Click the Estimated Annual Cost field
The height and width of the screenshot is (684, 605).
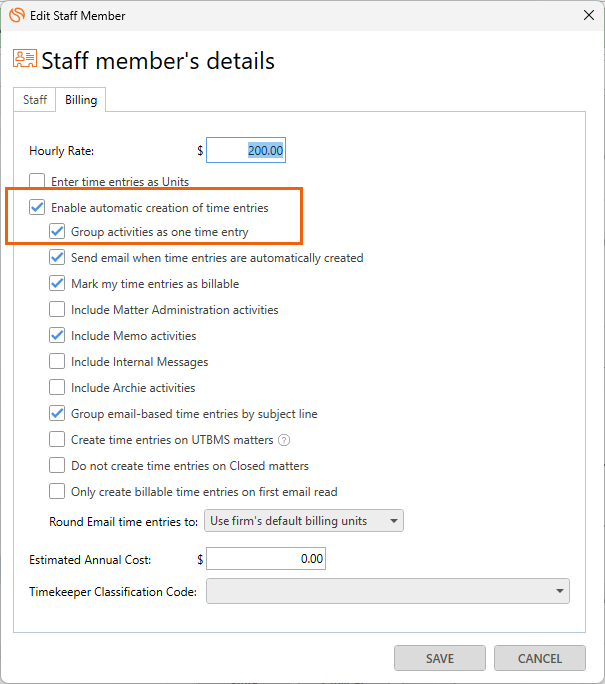pos(266,559)
